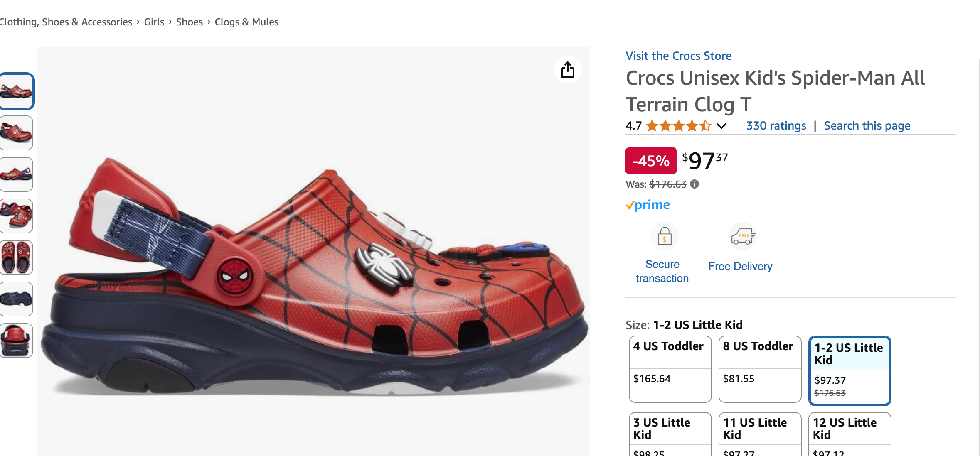Open the Clogs & Mules breadcrumb
This screenshot has width=980, height=456.
click(246, 22)
